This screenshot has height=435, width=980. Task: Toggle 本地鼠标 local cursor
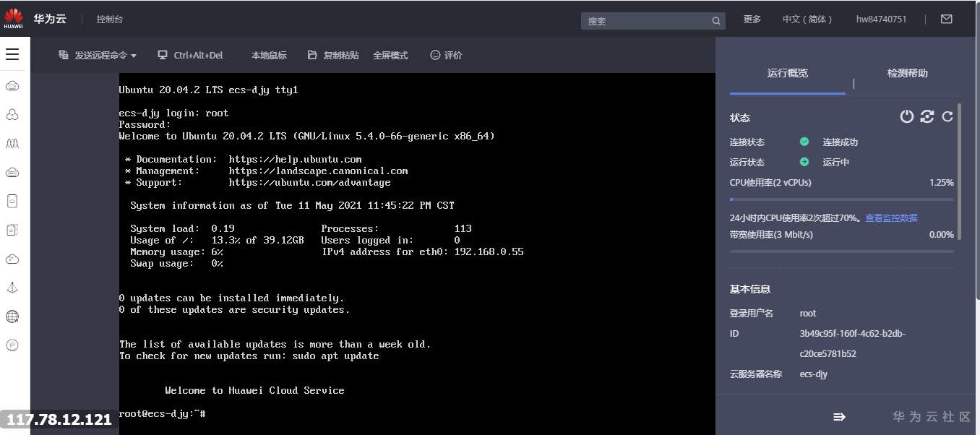(269, 55)
